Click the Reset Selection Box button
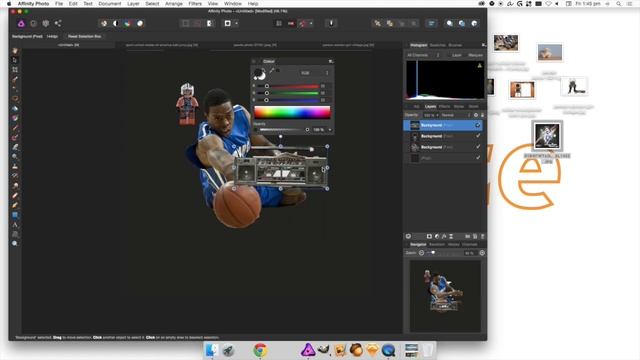The image size is (640, 360). tap(84, 36)
